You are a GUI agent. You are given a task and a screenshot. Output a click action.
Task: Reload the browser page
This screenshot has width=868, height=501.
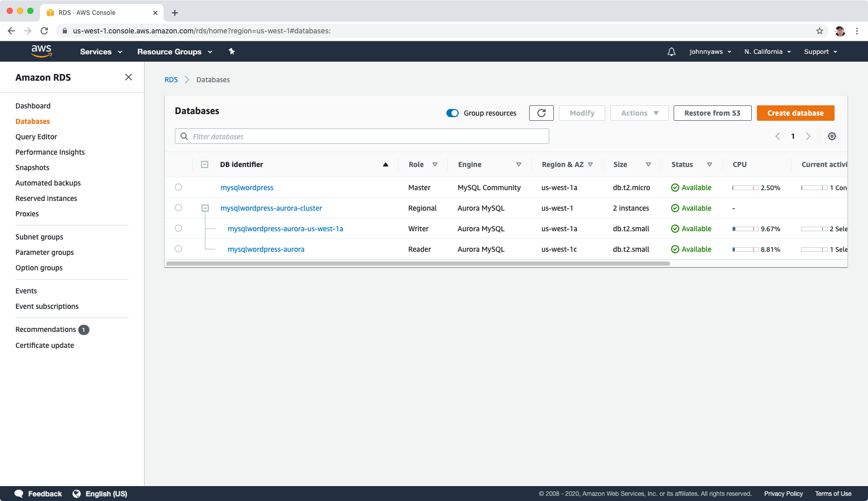click(44, 31)
